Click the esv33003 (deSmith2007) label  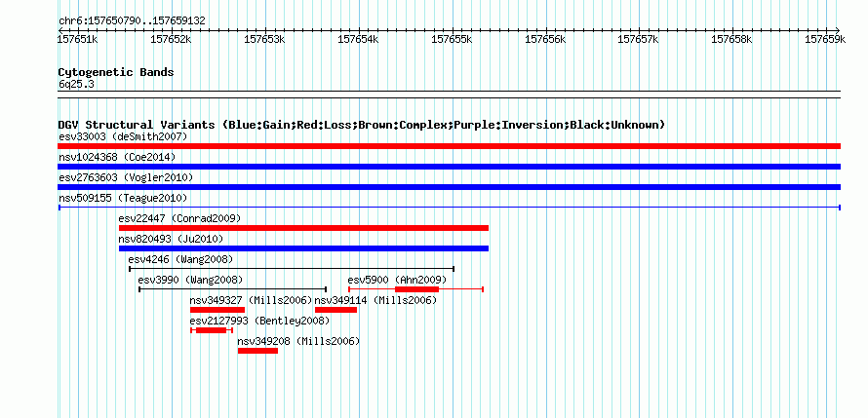click(124, 136)
